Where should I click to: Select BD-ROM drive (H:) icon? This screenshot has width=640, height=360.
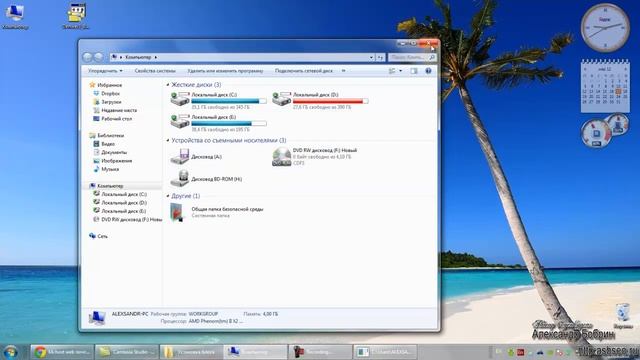click(x=180, y=179)
